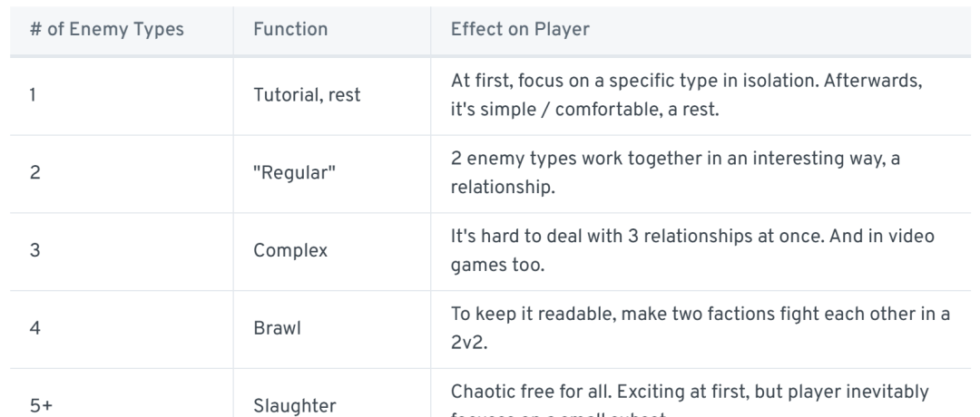This screenshot has height=417, width=980.
Task: Click the text "it's simple / comfortable, a rest."
Action: click(x=585, y=110)
